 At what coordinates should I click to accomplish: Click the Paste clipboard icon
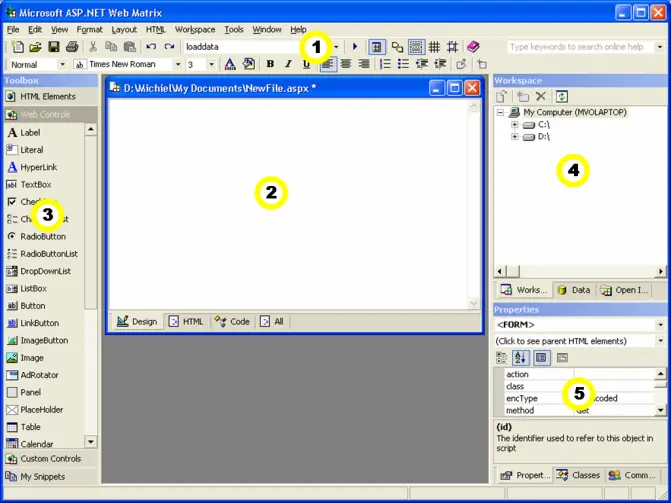(x=129, y=47)
